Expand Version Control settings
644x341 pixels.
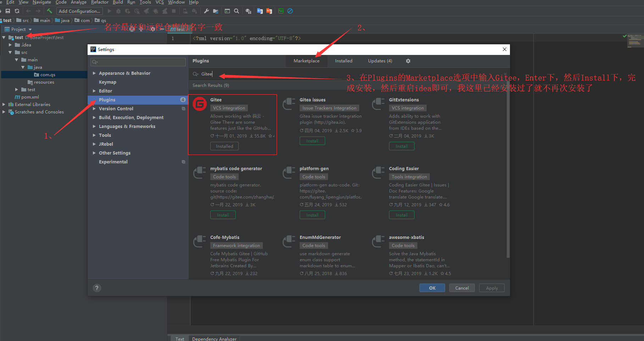[94, 108]
